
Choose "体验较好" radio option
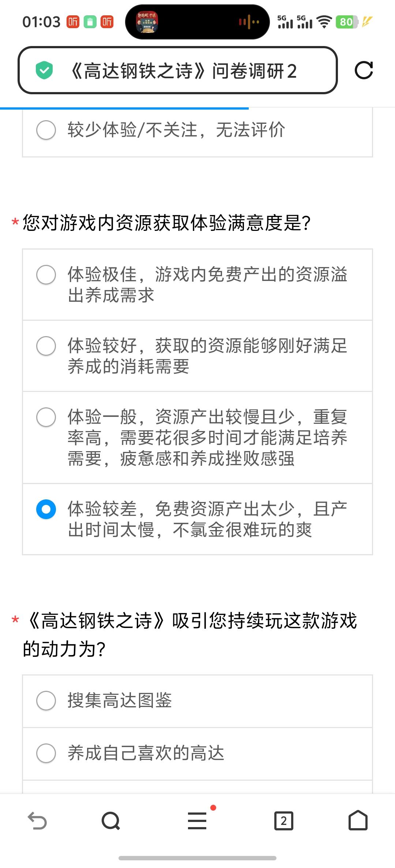(x=46, y=346)
